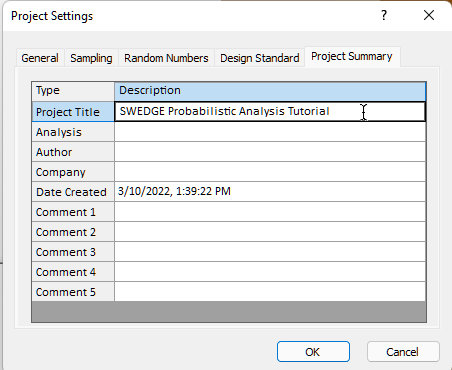The width and height of the screenshot is (452, 370).
Task: Click the help question mark icon
Action: [384, 15]
